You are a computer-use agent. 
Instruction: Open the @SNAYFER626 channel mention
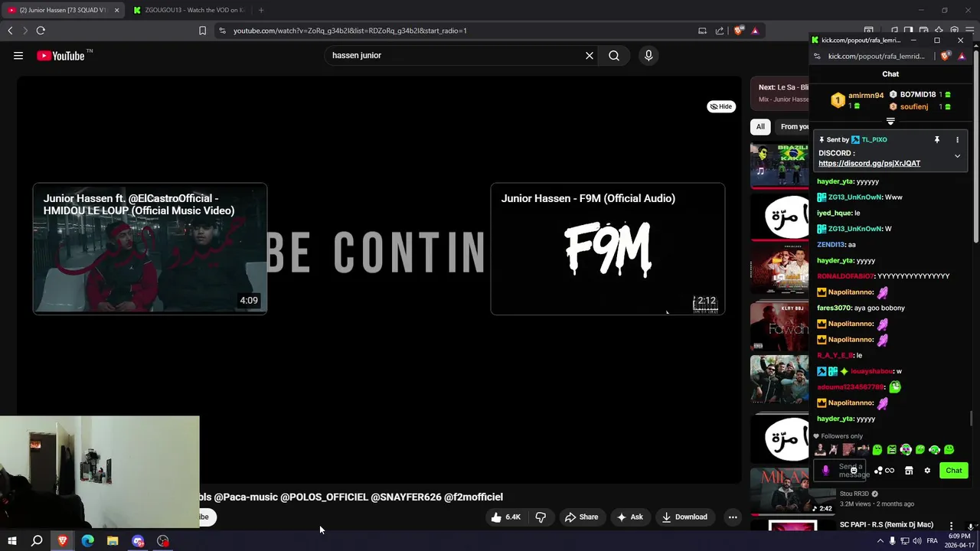pos(406,497)
